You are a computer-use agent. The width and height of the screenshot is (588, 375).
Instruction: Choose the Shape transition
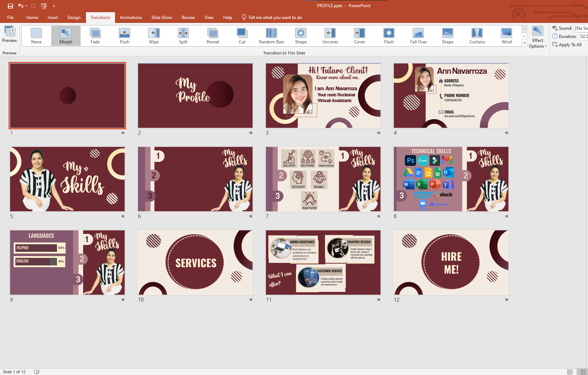pyautogui.click(x=301, y=36)
